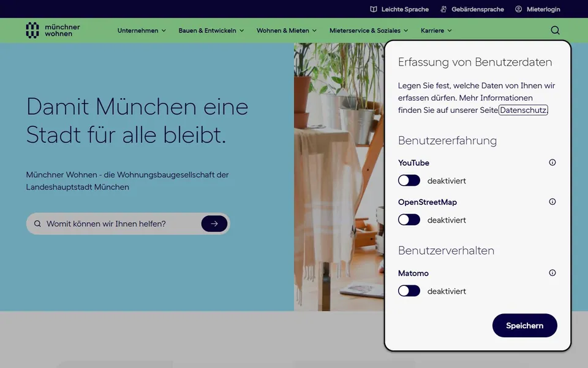
Task: Click the 'YouTube' label text
Action: point(413,163)
